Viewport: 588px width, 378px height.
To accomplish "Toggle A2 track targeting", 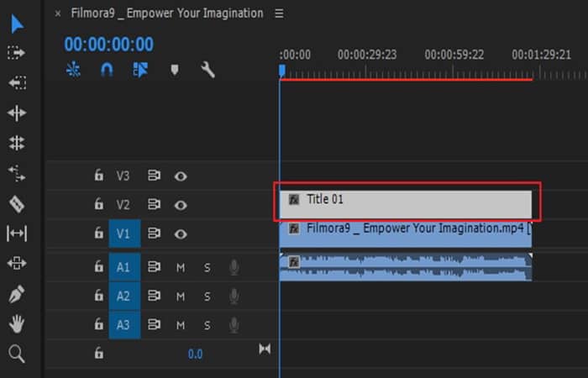I will 124,296.
